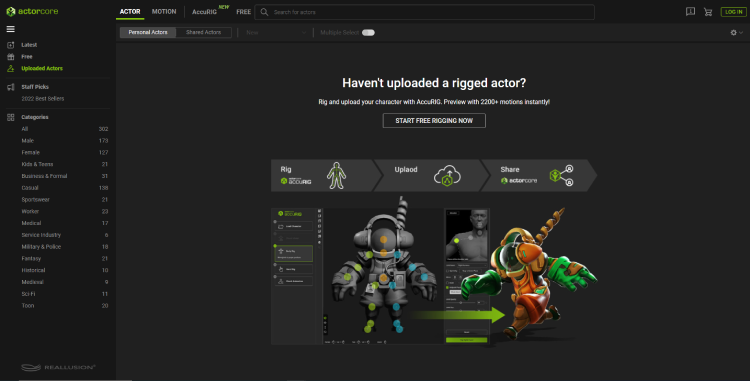This screenshot has height=381, width=750.
Task: Click the LOG IN button
Action: (x=733, y=12)
